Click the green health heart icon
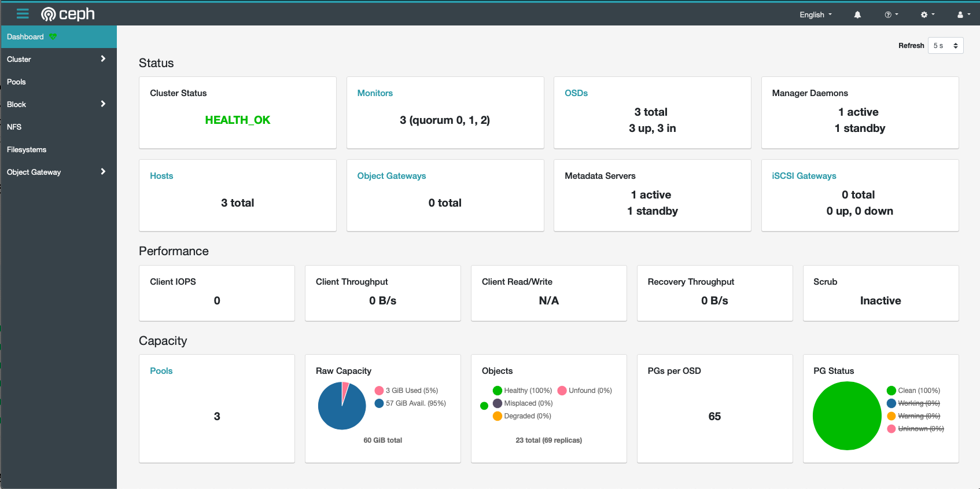 [x=53, y=36]
